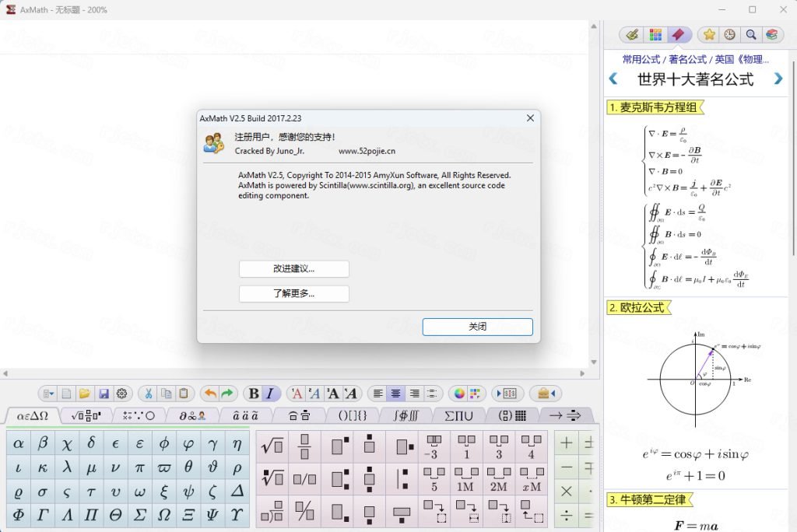Paste using the clipboard icon
Viewport: 797px width, 532px height.
click(x=184, y=394)
